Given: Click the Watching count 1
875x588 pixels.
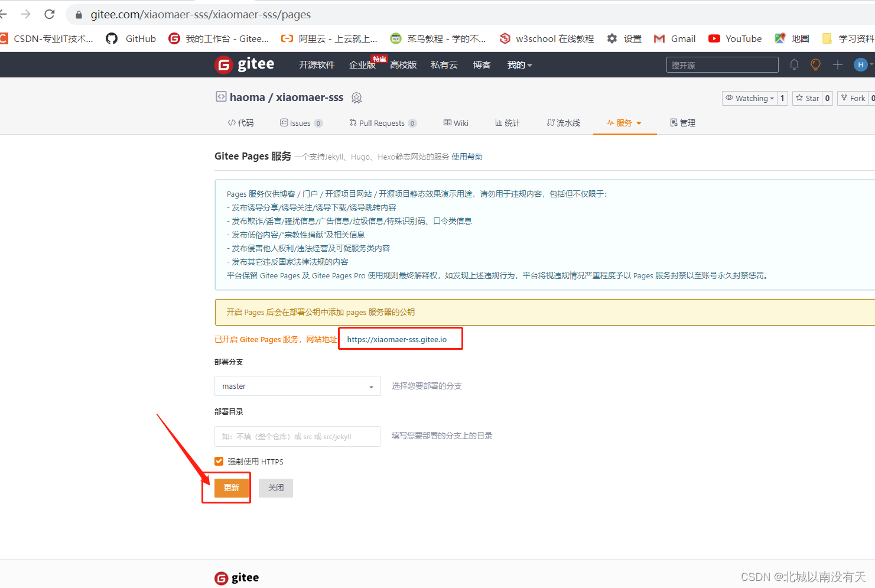Looking at the screenshot, I should click(x=782, y=98).
